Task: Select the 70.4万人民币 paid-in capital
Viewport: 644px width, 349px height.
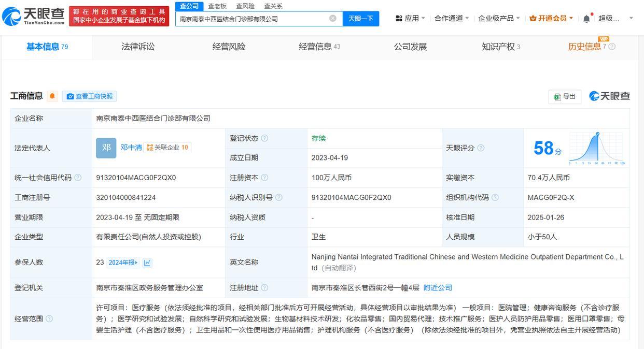Action: [549, 178]
